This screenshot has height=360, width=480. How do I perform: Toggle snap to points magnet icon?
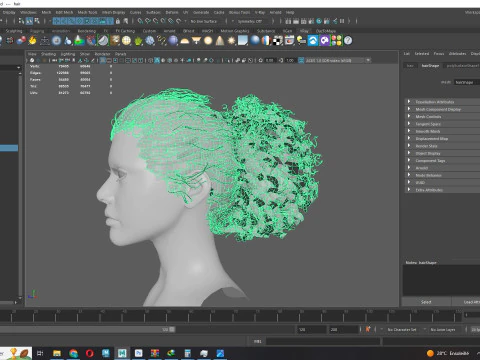156,21
